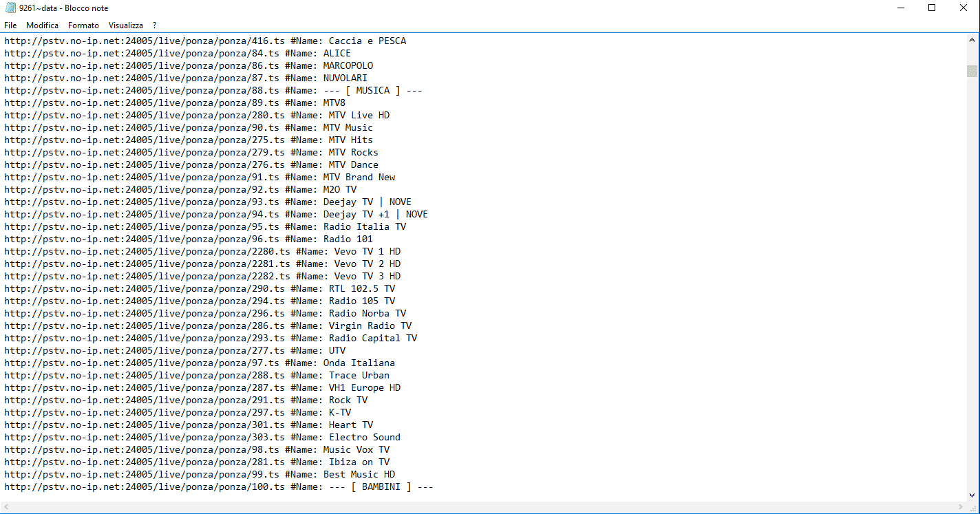This screenshot has height=514, width=980.
Task: Open the Formato menu
Action: coord(83,25)
